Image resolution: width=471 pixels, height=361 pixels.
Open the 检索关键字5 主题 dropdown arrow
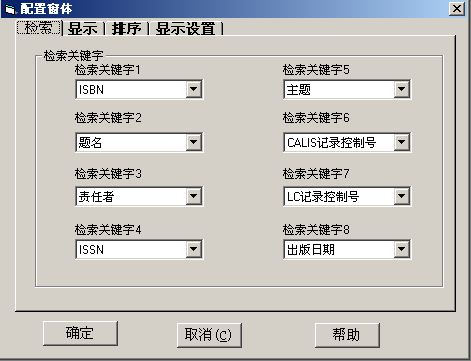tap(402, 89)
